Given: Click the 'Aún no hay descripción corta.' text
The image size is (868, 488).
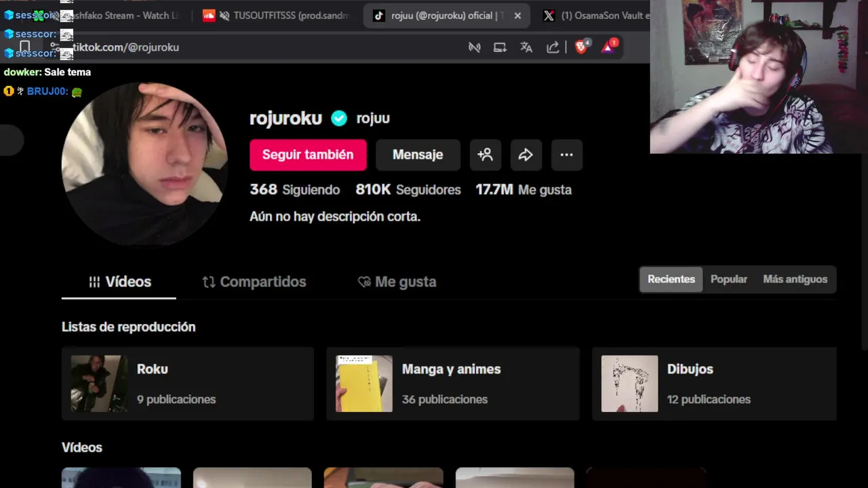Looking at the screenshot, I should click(x=335, y=217).
